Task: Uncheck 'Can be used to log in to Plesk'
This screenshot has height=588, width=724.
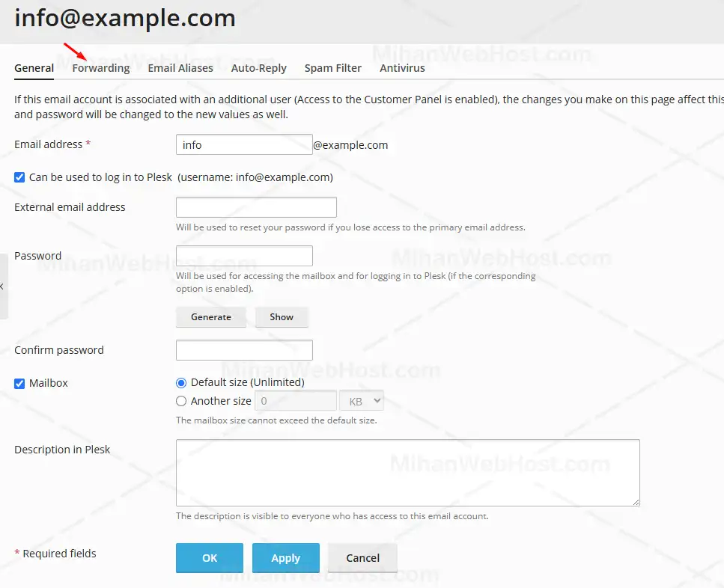Action: point(20,178)
